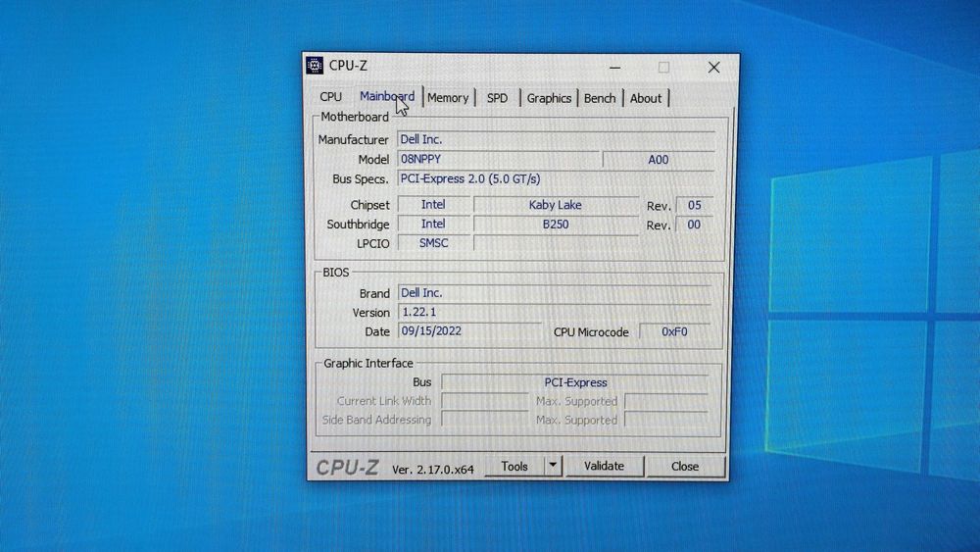The height and width of the screenshot is (552, 980).
Task: Click the BIOS Date 09/15/2022 value
Action: 469,330
